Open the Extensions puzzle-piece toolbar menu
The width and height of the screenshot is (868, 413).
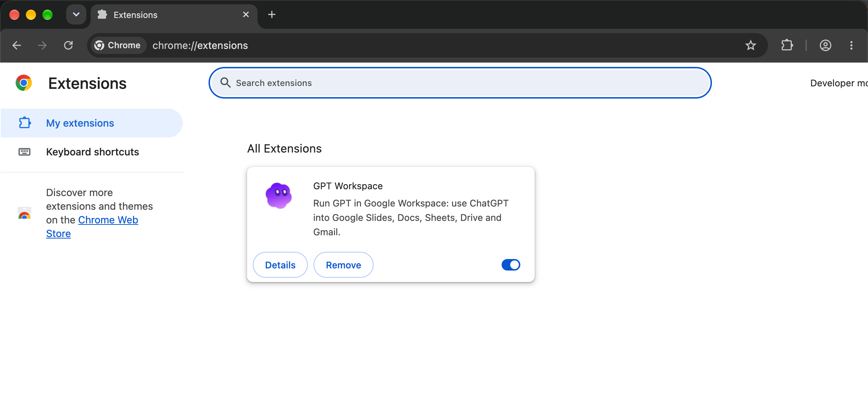pyautogui.click(x=787, y=45)
